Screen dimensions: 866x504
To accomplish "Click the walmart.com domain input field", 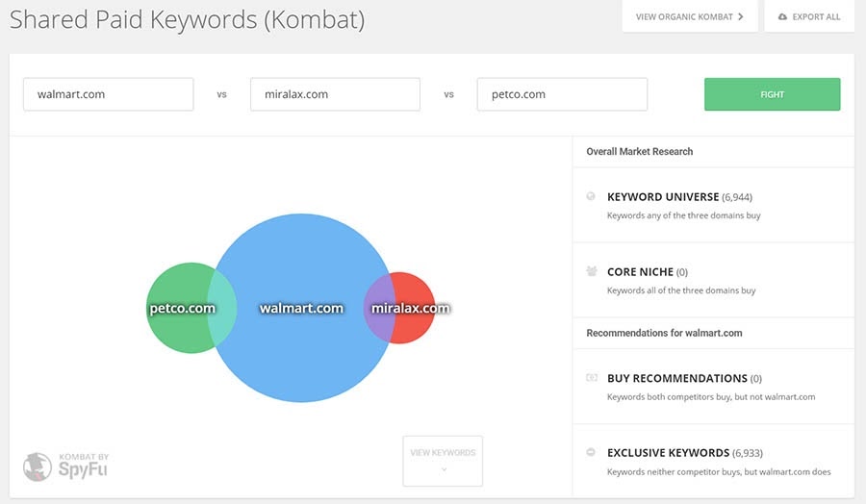I will (x=108, y=94).
